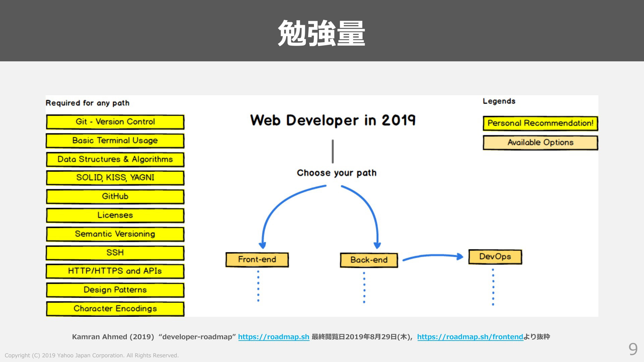The image size is (644, 362).
Task: Click the Personal Recommendation! legend box
Action: [540, 123]
